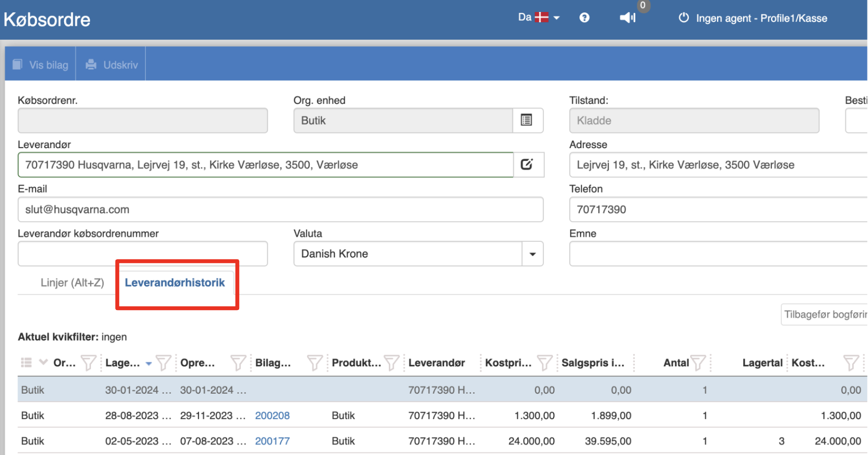The width and height of the screenshot is (868, 455).
Task: Click the Ingen agent - Profile1/Kasse label
Action: [x=762, y=18]
